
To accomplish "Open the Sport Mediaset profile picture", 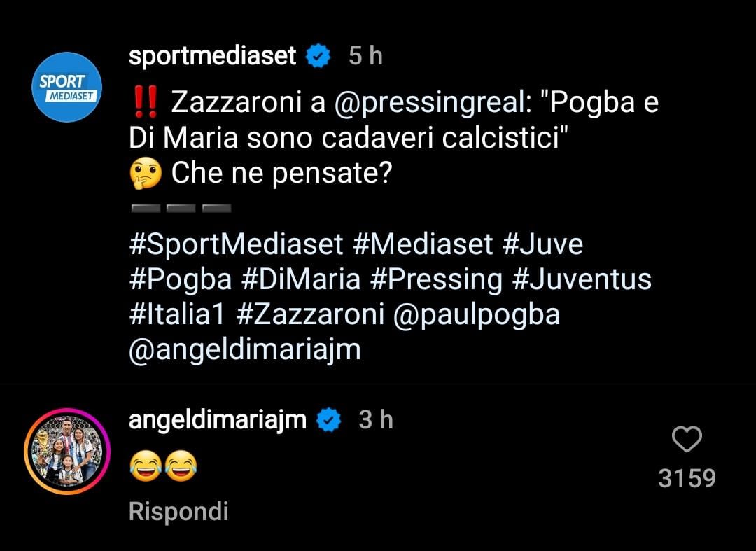I will (67, 87).
